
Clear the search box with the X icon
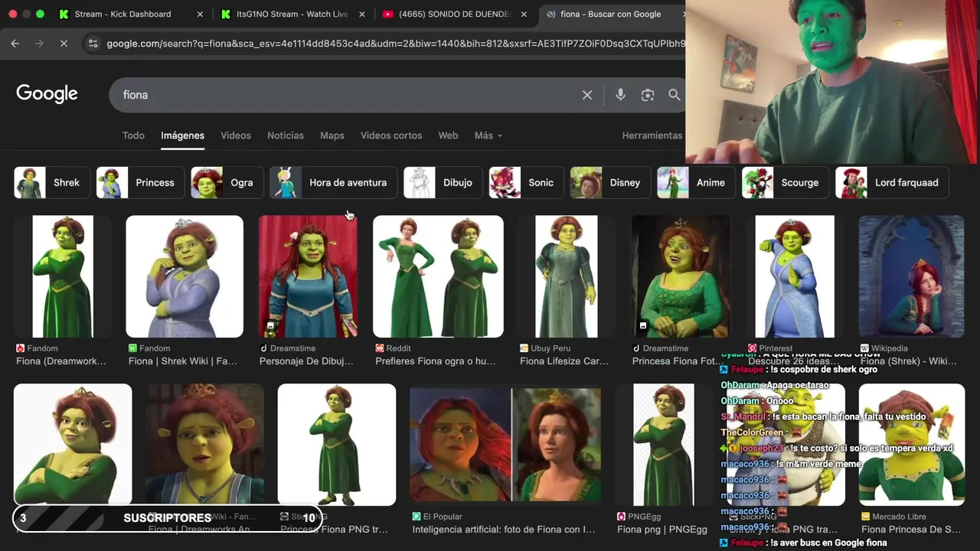click(x=587, y=95)
